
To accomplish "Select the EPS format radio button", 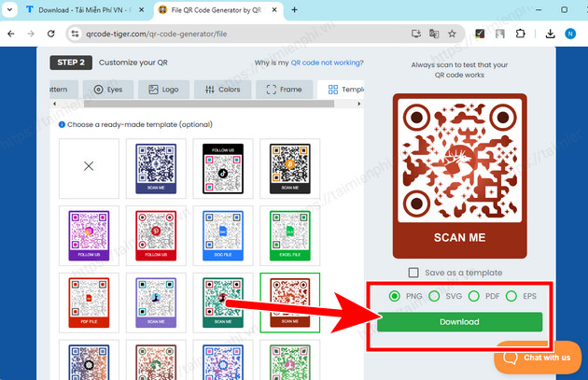I will 511,296.
